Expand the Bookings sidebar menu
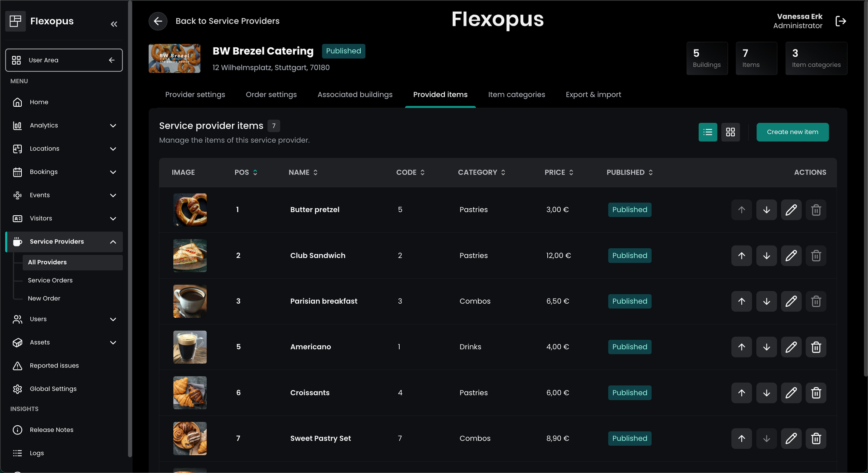This screenshot has height=473, width=868. (x=113, y=172)
